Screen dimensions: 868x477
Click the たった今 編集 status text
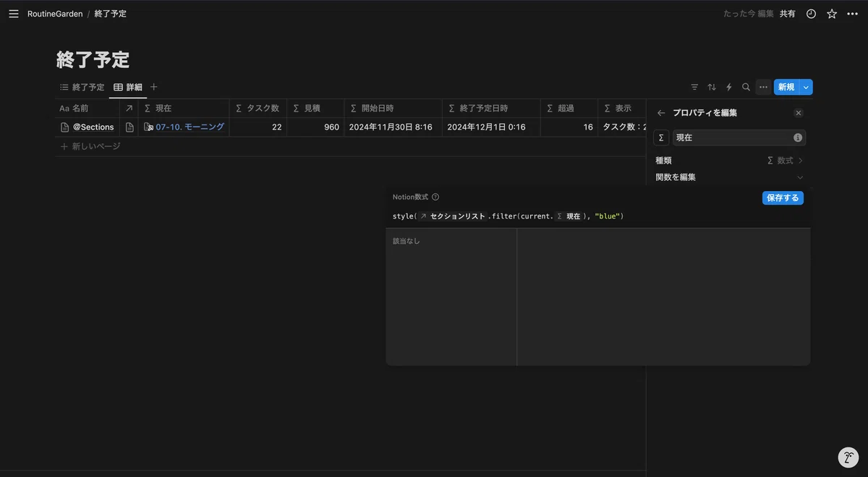click(748, 14)
